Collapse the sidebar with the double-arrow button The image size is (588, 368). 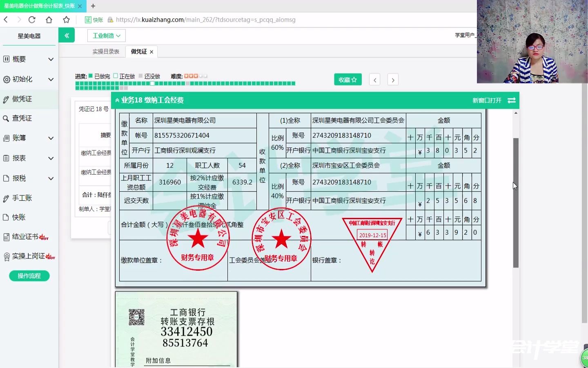(67, 36)
